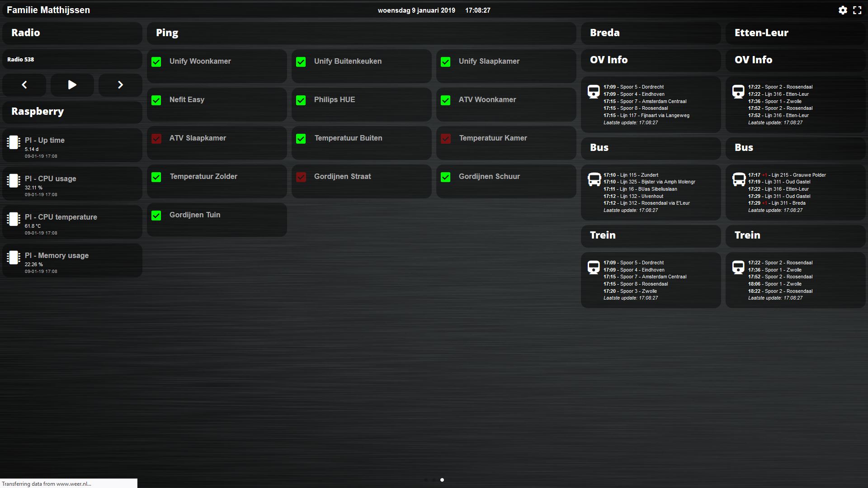Play Radio 538 stream

pos(72,85)
